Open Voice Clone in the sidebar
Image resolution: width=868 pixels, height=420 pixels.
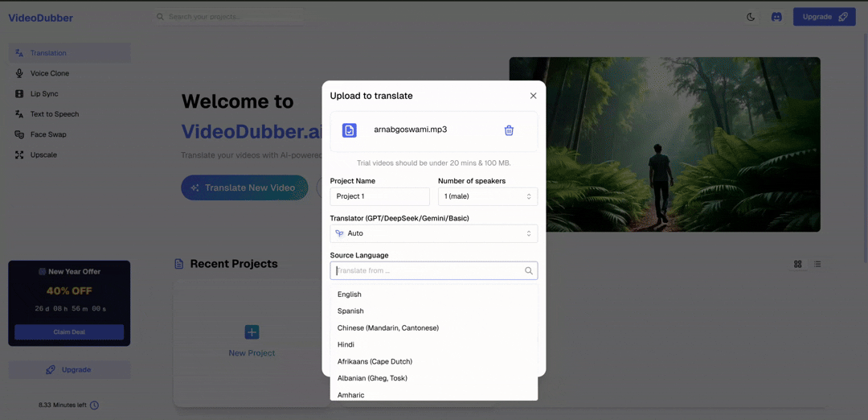pyautogui.click(x=70, y=73)
